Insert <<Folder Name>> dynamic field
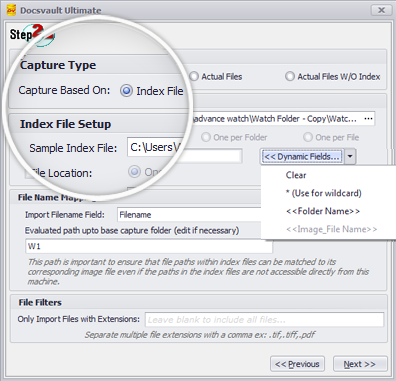Screen dimensions: 396x381 (x=323, y=211)
